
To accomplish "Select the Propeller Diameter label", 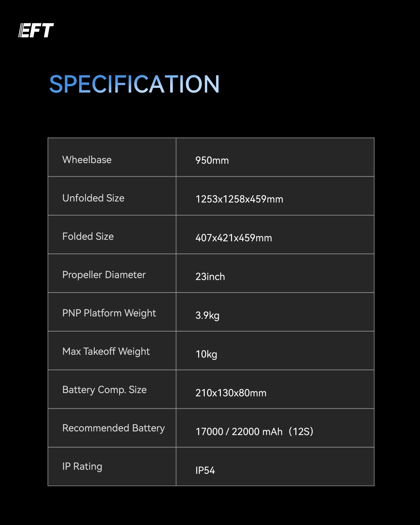I will point(104,275).
